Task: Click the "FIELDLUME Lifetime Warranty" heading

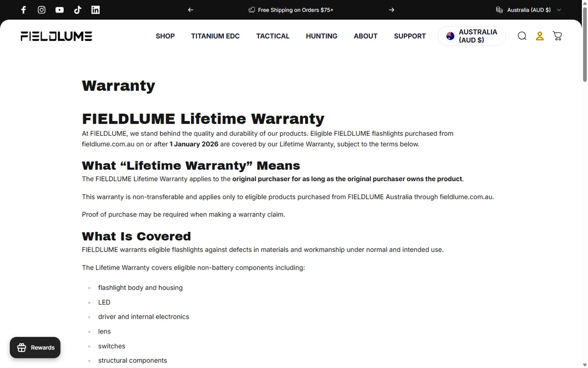Action: pyautogui.click(x=203, y=119)
